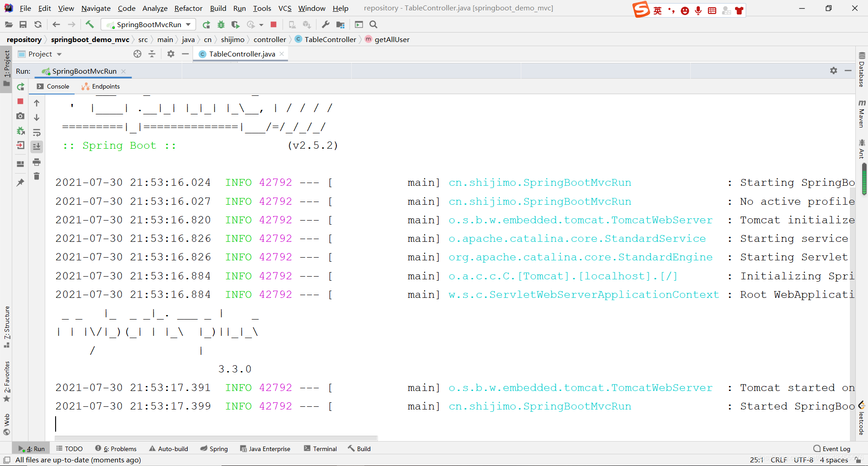Image resolution: width=868 pixels, height=466 pixels.
Task: Close the SpringBootMvcRun run tab
Action: point(123,71)
